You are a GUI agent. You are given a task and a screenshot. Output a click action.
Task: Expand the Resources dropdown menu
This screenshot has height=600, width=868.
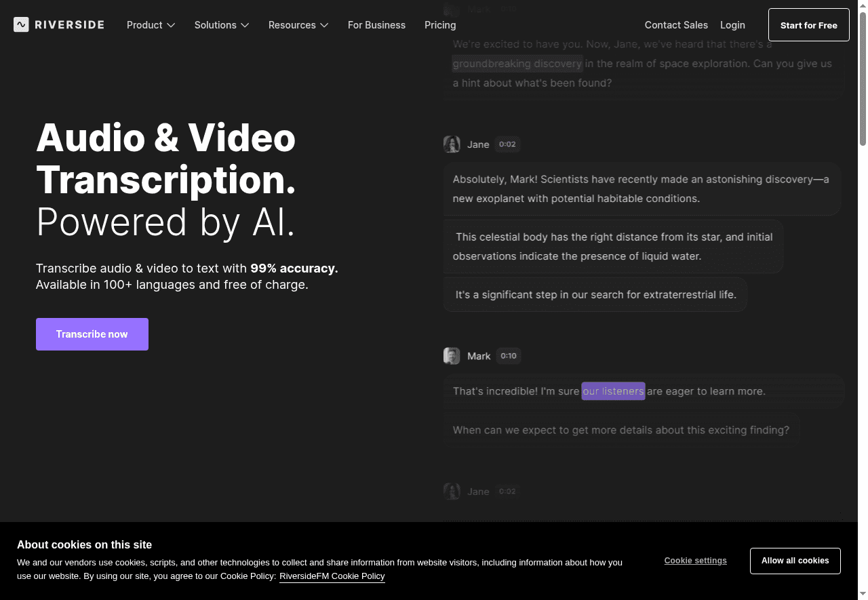[298, 25]
